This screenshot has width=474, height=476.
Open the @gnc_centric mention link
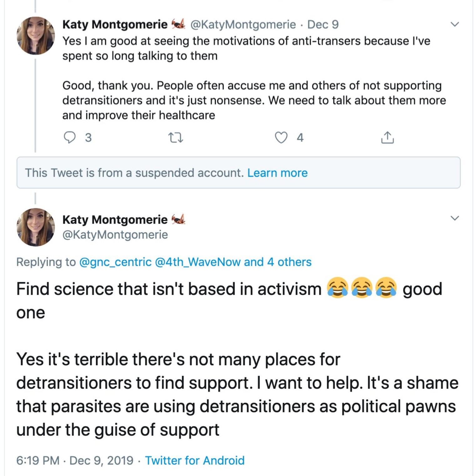[115, 262]
